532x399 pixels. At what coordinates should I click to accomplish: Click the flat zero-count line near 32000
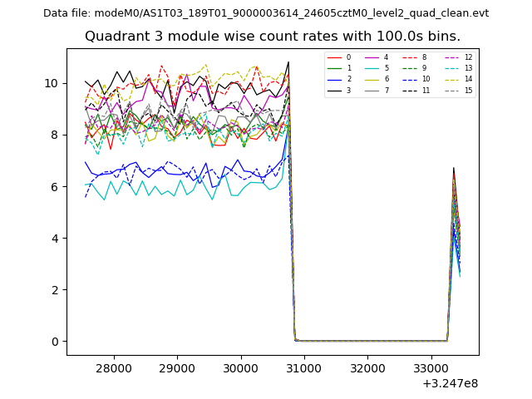click(x=367, y=341)
